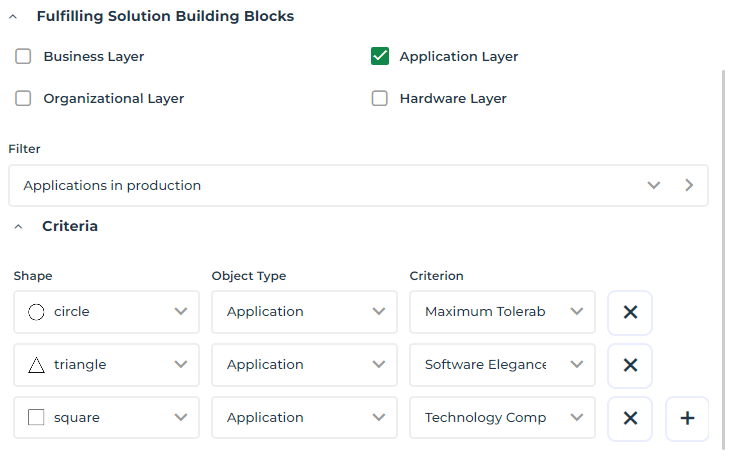This screenshot has height=458, width=731.
Task: Open Maximum Tolerable criterion dropdown
Action: click(x=502, y=312)
